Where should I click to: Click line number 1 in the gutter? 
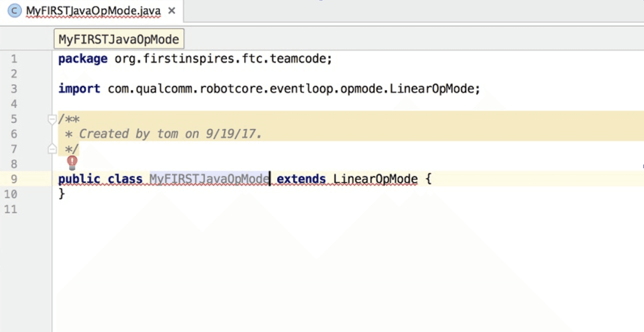[x=14, y=59]
